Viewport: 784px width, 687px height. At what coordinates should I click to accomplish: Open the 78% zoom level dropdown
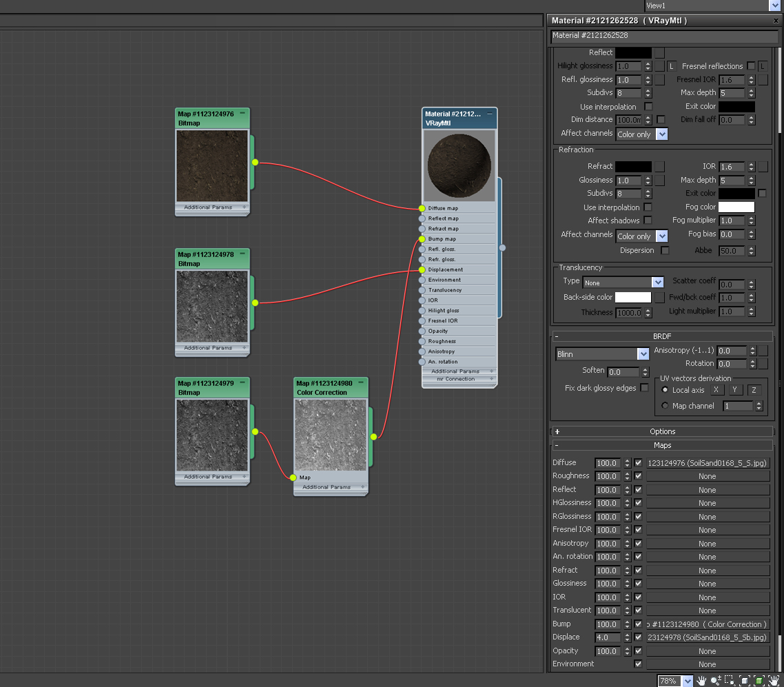pyautogui.click(x=688, y=681)
